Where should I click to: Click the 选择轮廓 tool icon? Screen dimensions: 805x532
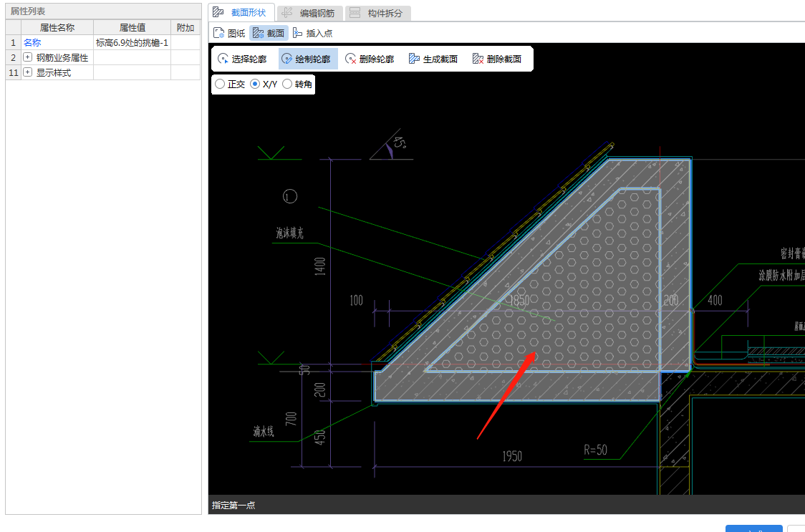tap(223, 59)
